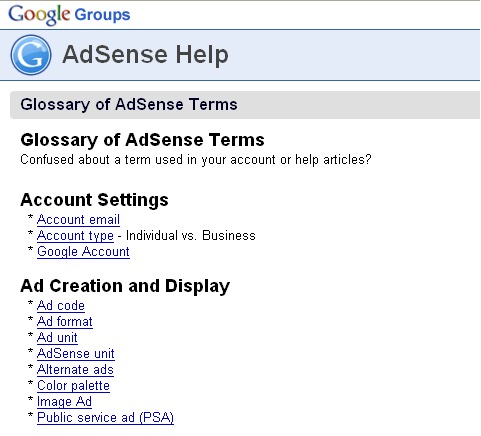
Task: Open the Ad unit link
Action: coord(57,338)
